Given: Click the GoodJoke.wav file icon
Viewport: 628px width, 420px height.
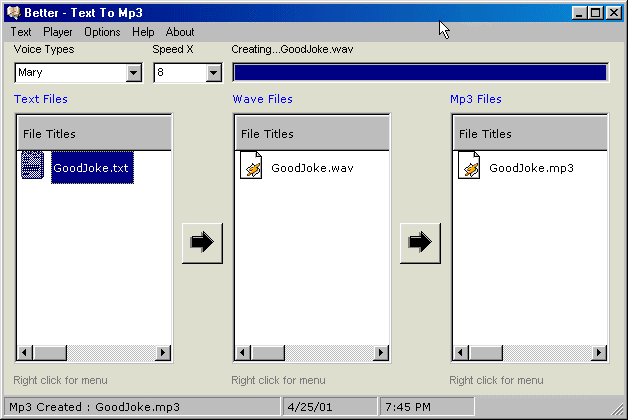Looking at the screenshot, I should pos(251,167).
